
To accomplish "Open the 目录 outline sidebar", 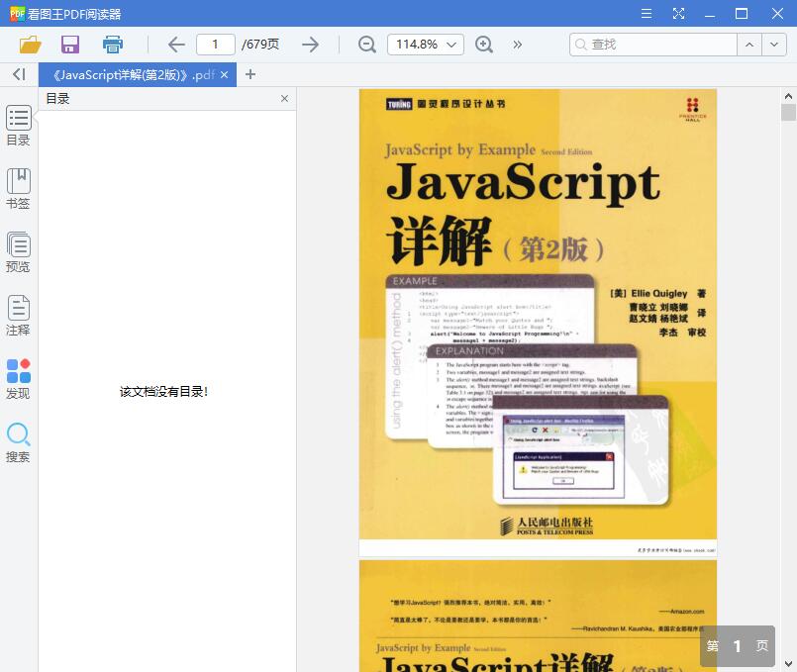I will click(x=18, y=126).
